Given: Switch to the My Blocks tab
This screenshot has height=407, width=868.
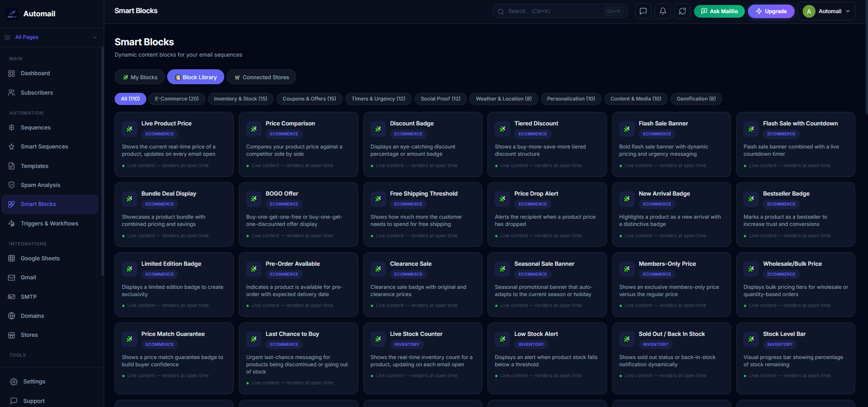Looking at the screenshot, I should [140, 77].
